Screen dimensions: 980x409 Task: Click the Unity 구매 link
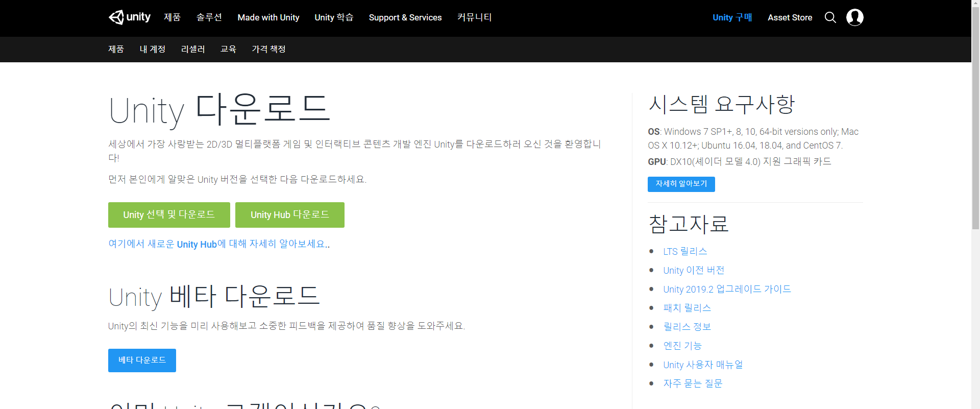(732, 17)
